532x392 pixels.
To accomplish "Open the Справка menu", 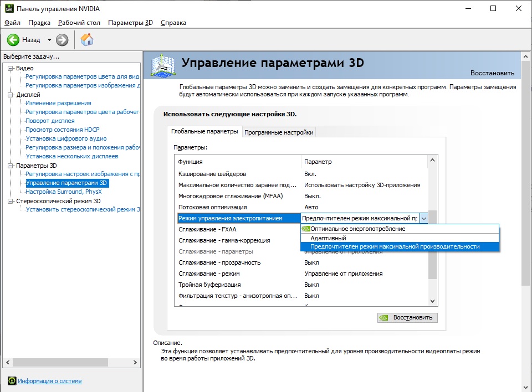I will (173, 23).
